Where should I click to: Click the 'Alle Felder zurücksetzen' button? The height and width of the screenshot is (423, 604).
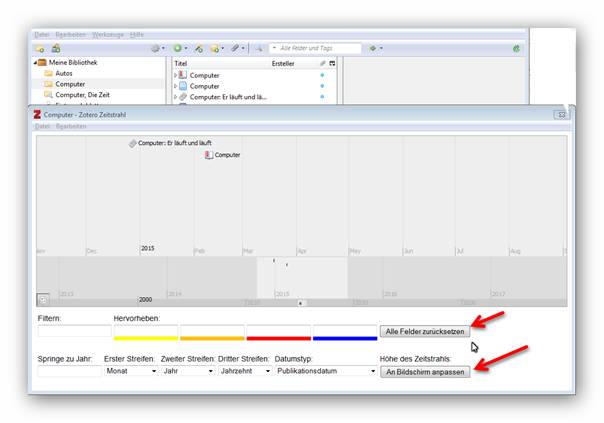tap(425, 331)
